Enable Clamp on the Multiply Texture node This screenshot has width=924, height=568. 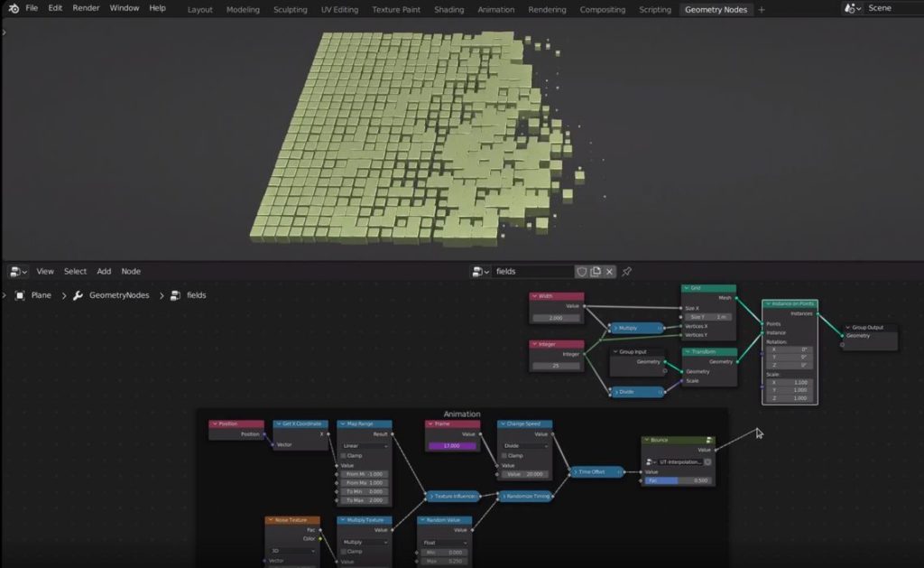[x=344, y=551]
